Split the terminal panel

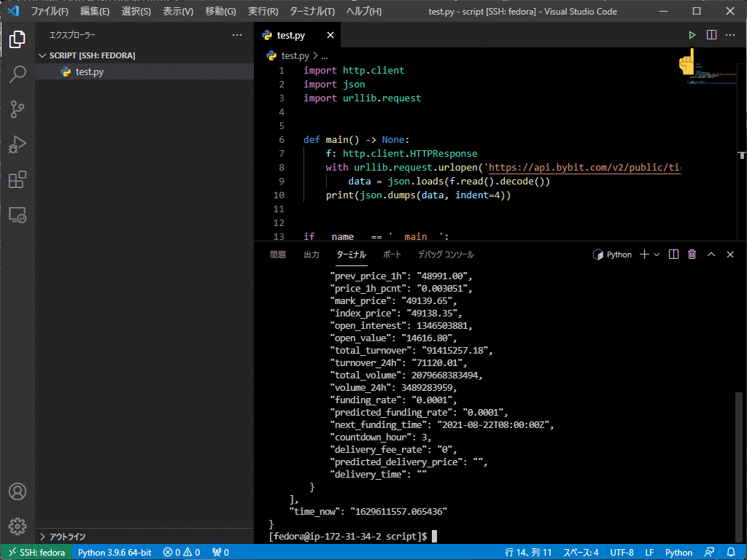pos(673,254)
